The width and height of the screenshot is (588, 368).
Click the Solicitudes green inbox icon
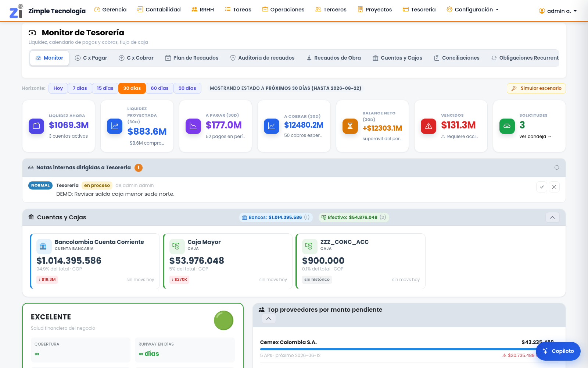tap(507, 126)
